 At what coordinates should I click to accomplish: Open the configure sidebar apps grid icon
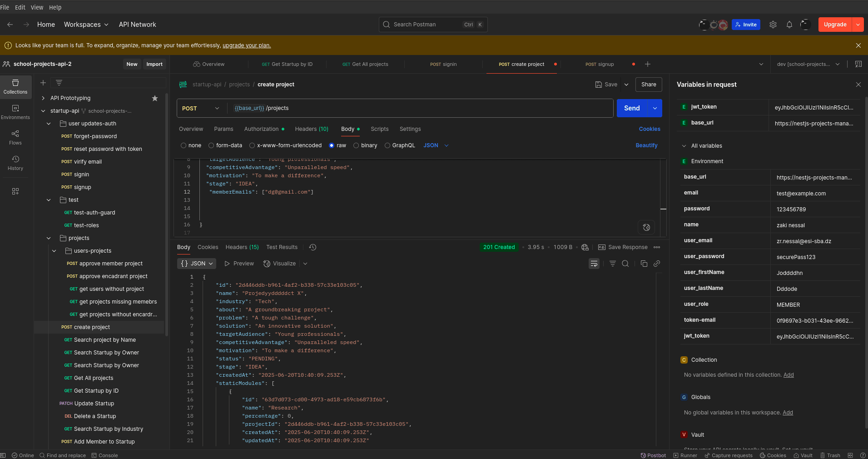(x=15, y=191)
